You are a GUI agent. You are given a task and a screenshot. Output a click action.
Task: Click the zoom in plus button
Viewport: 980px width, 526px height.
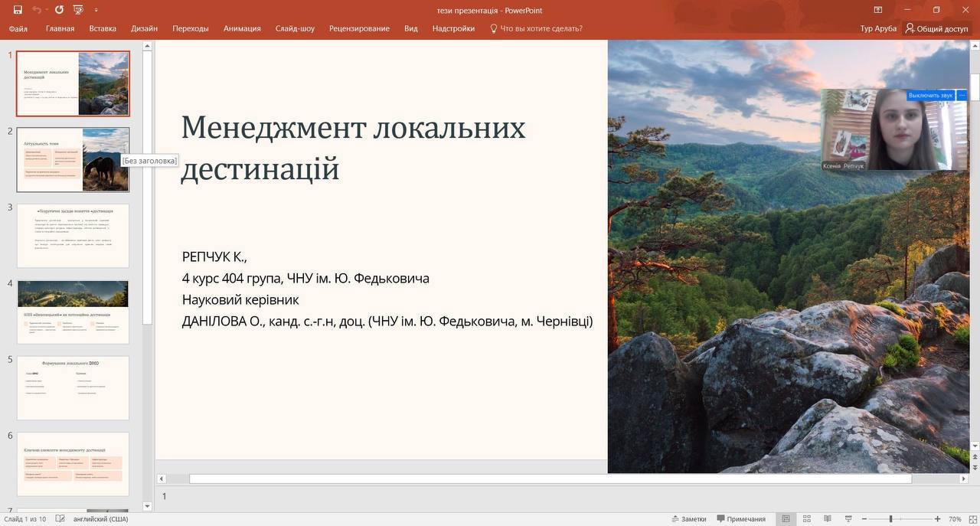(938, 519)
